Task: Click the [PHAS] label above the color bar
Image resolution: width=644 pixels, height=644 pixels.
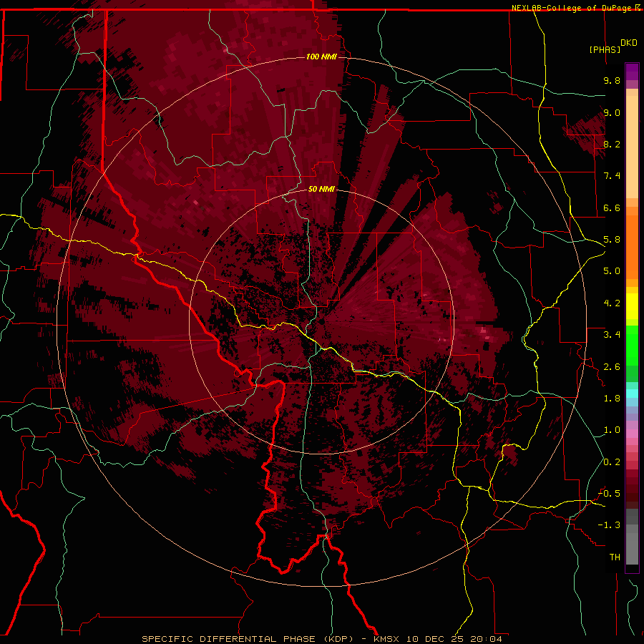Action: click(605, 49)
